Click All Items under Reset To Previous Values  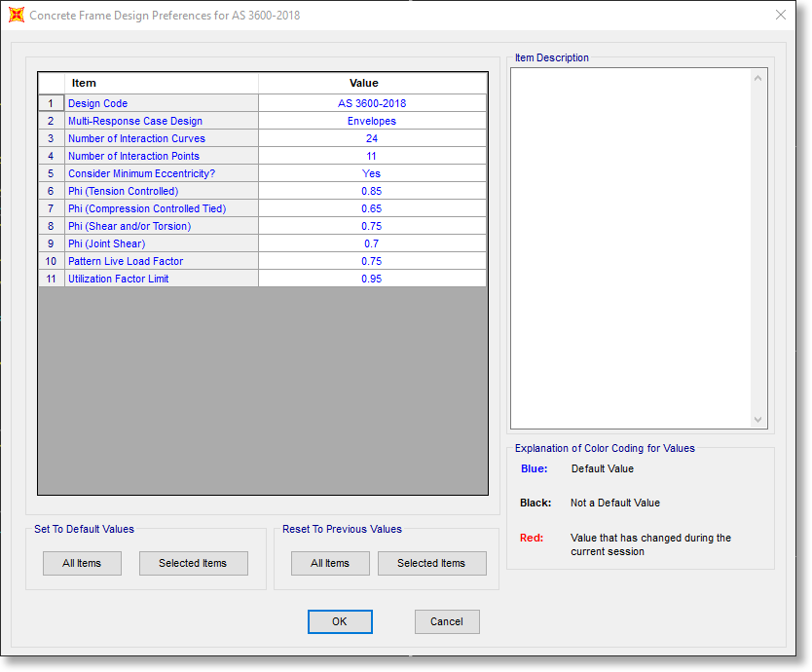(330, 563)
